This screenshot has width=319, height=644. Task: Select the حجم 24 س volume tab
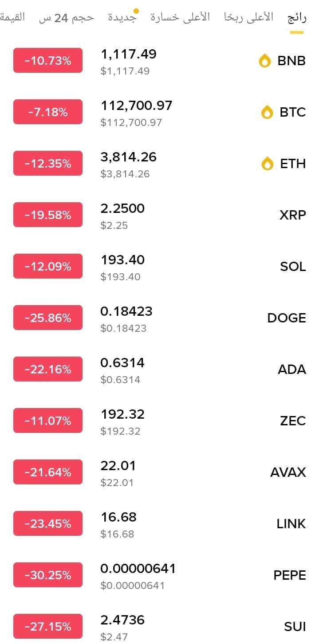(67, 18)
